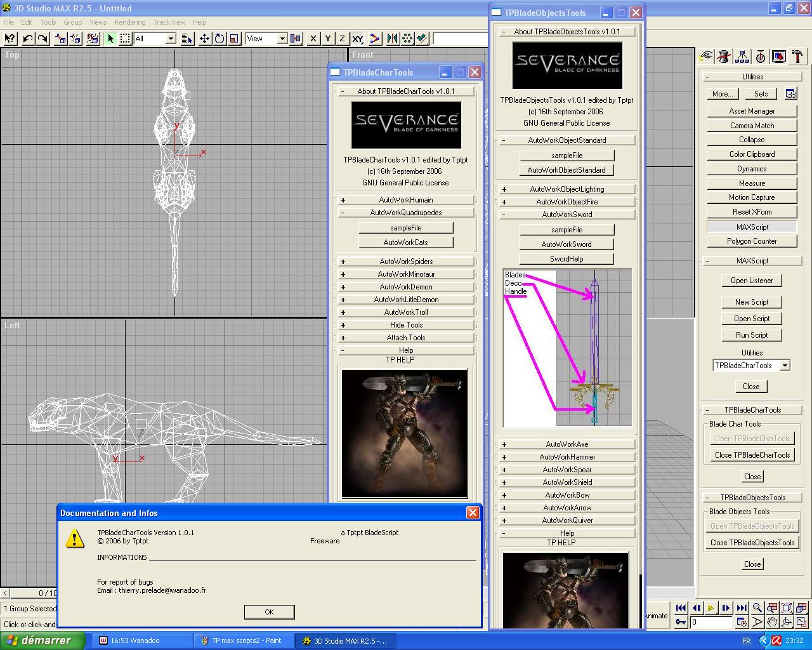Viewport: 812px width, 650px height.
Task: Open the Mirror Selected Objects tool
Action: pyautogui.click(x=393, y=39)
